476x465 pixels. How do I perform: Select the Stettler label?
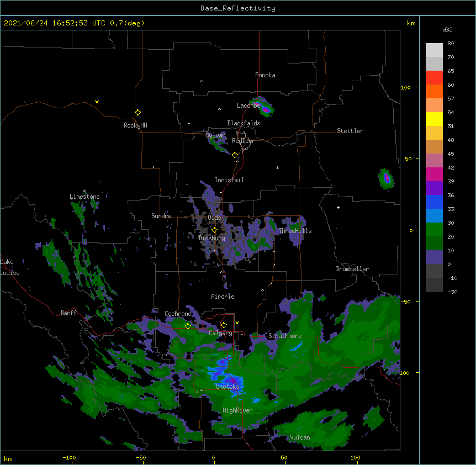(350, 131)
